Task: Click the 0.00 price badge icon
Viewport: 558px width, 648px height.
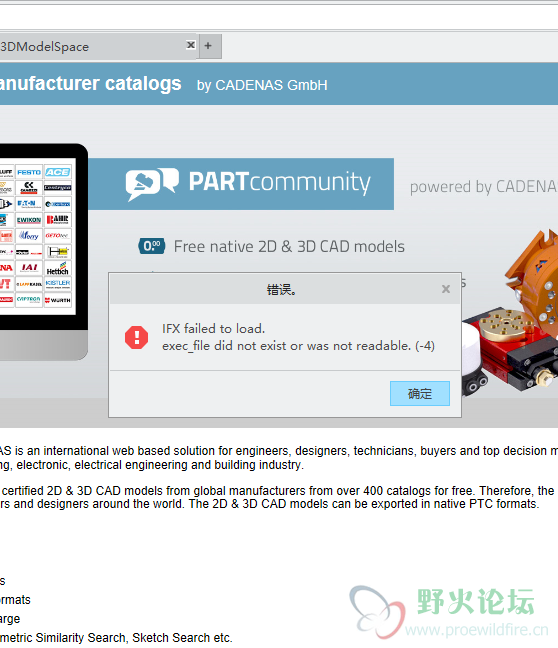Action: 152,246
